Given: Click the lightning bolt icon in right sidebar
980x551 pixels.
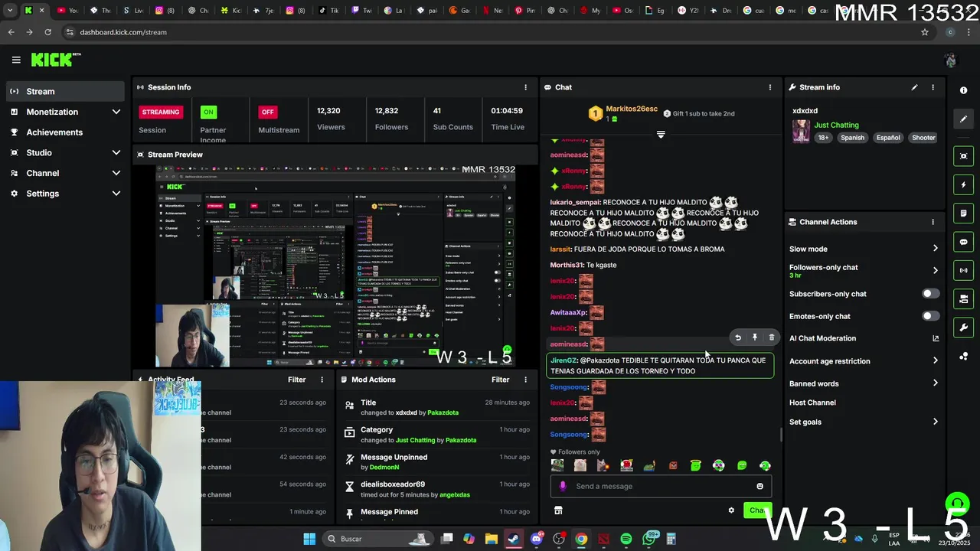Looking at the screenshot, I should click(963, 184).
